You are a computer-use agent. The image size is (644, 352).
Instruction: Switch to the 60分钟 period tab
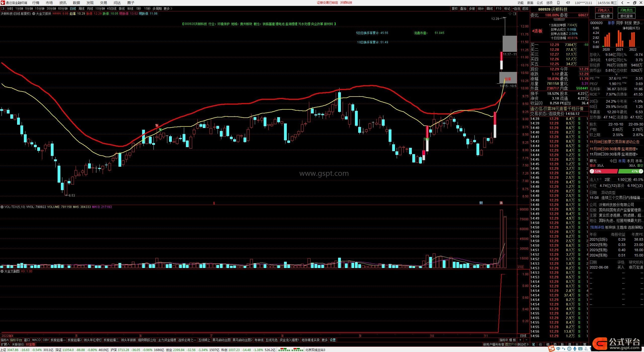[63, 9]
